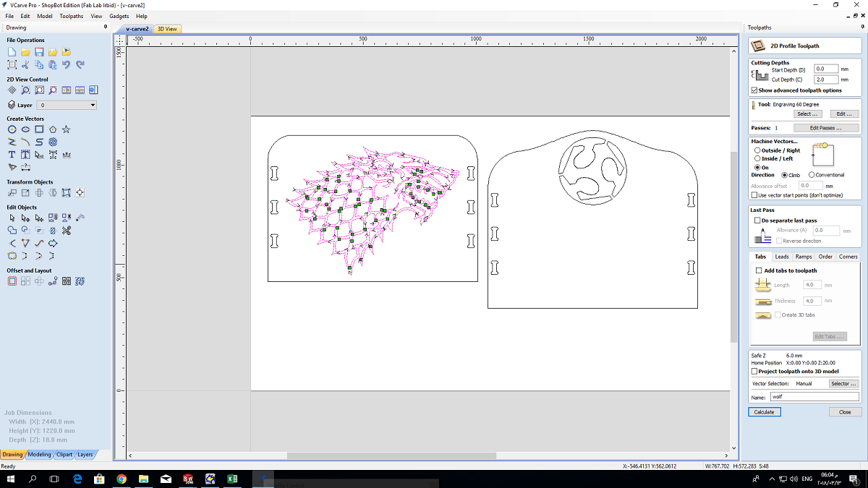Open the File menu

[9, 16]
